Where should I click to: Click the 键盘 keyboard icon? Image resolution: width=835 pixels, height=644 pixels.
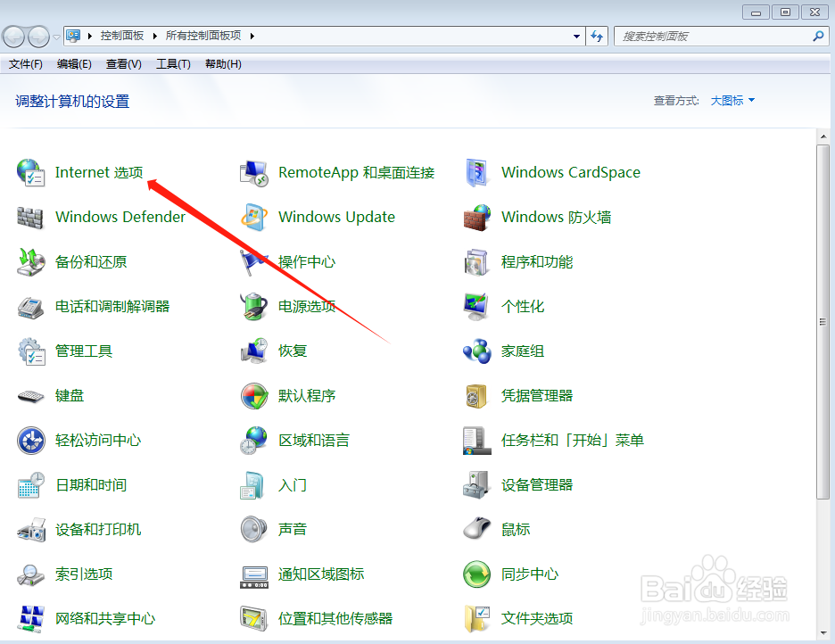tap(31, 397)
